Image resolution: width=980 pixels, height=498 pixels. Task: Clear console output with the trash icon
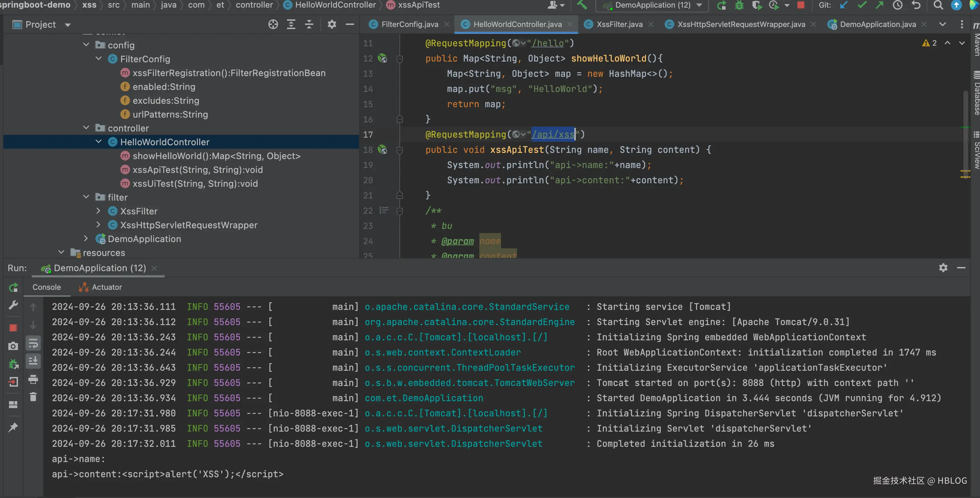point(33,397)
